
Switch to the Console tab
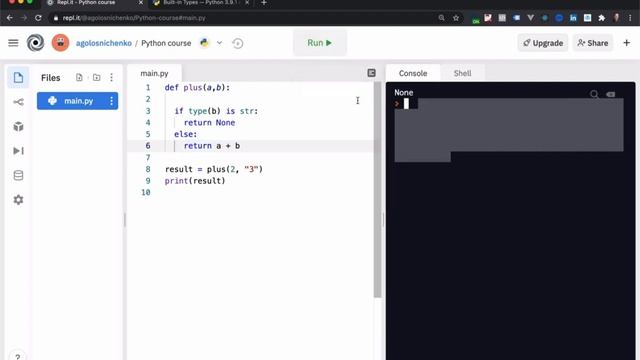[413, 73]
